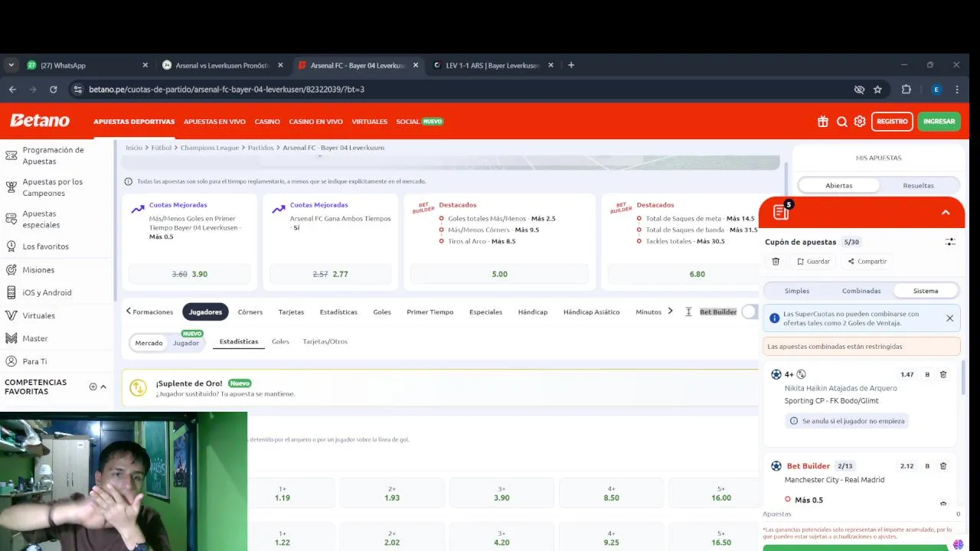The height and width of the screenshot is (551, 980).
Task: Toggle the B banker on Nikita Haikin bet
Action: tap(927, 374)
